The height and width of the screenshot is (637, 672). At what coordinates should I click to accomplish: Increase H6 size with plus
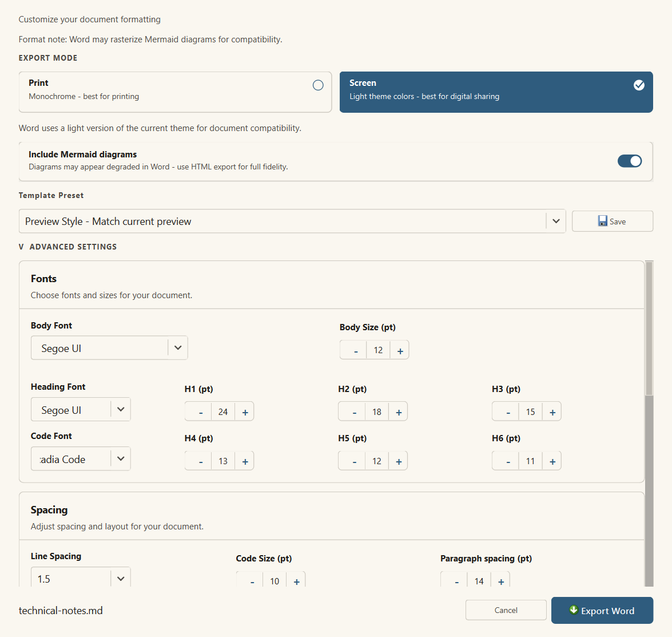[x=552, y=461]
